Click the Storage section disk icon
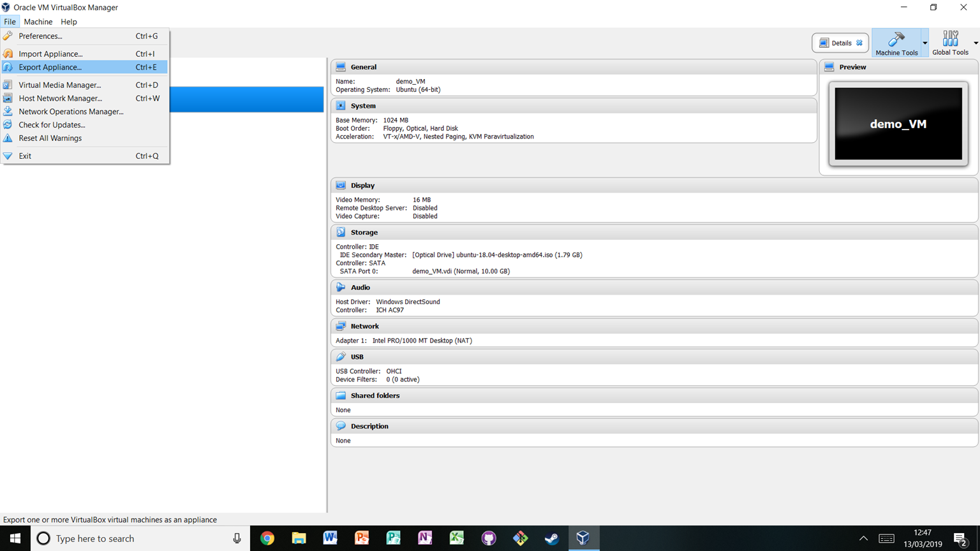 (341, 232)
